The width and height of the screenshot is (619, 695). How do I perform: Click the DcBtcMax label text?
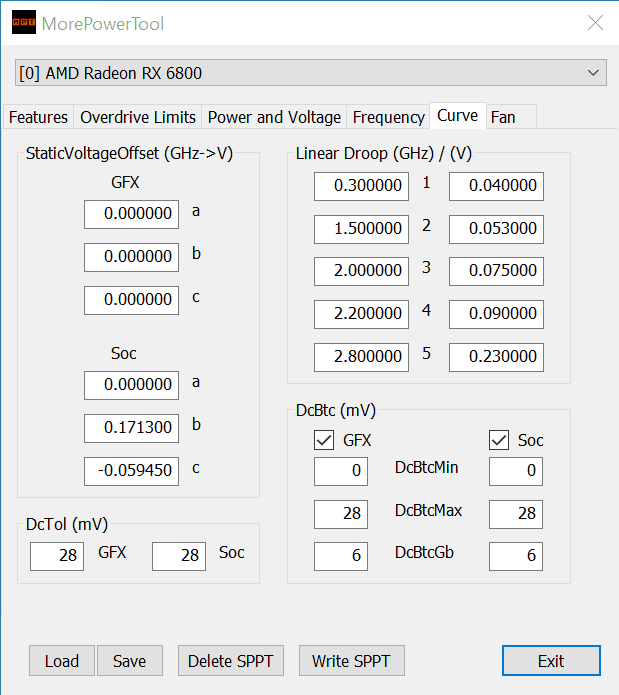(428, 511)
